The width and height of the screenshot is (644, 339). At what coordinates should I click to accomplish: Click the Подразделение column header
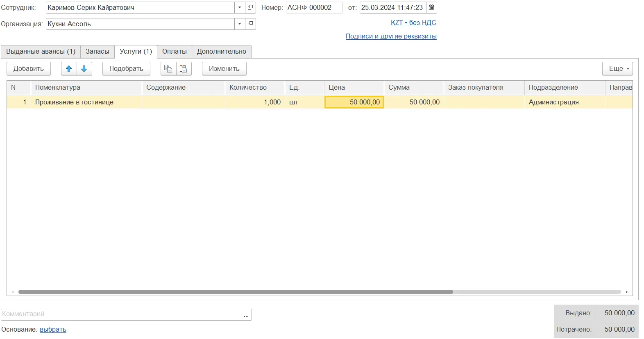(565, 88)
